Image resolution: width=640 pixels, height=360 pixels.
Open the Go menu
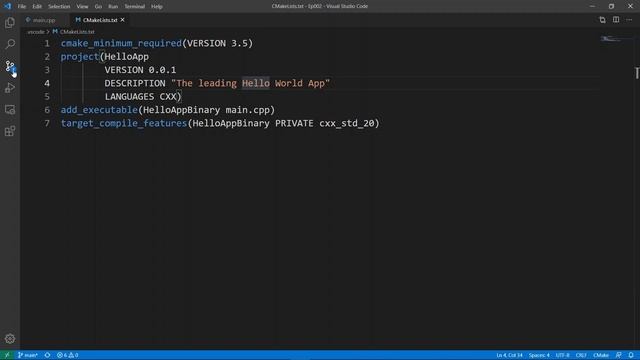[98, 6]
